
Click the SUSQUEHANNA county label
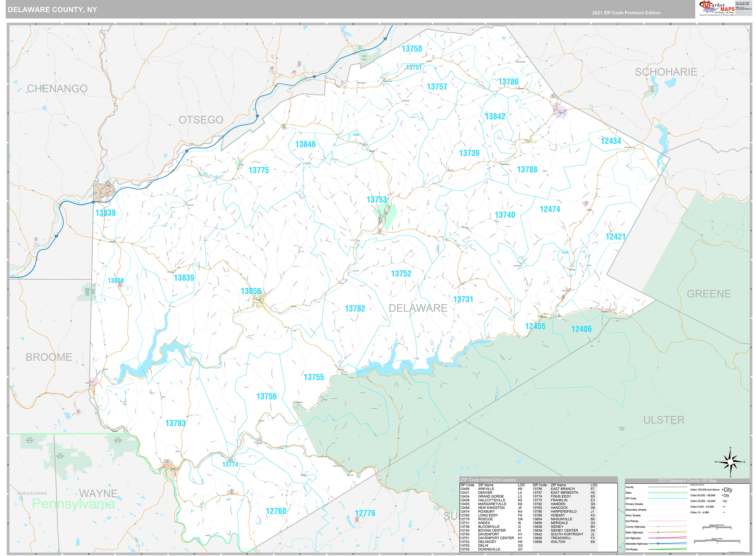(x=32, y=493)
